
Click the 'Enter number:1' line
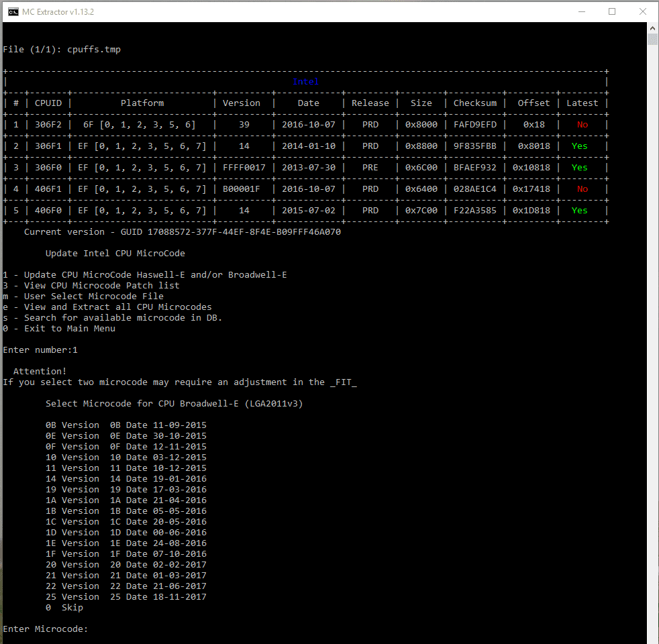point(40,350)
